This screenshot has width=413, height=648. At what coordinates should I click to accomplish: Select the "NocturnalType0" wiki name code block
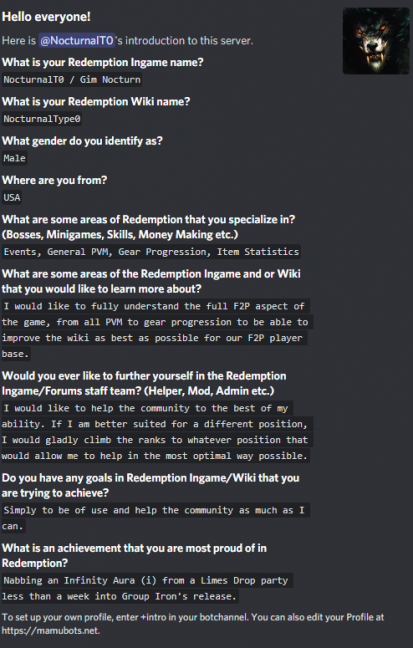tap(42, 119)
